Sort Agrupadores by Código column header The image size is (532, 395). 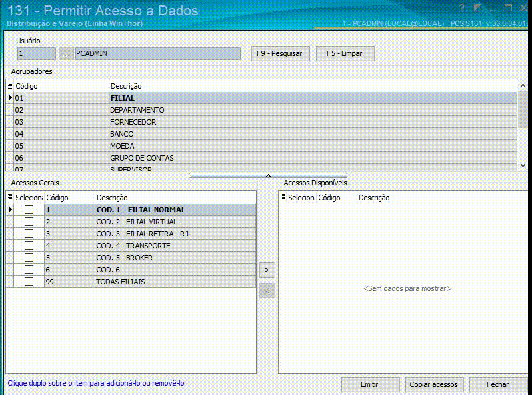(x=61, y=86)
